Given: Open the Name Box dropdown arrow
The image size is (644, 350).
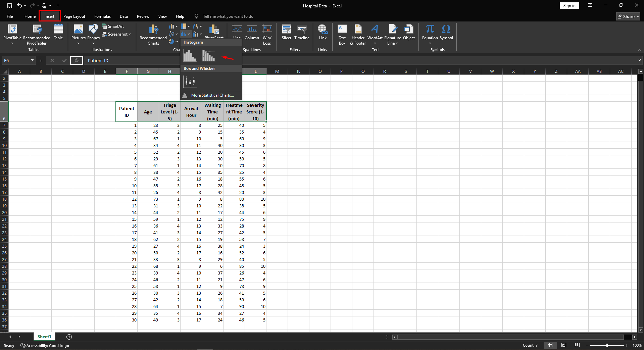Looking at the screenshot, I should tap(32, 60).
